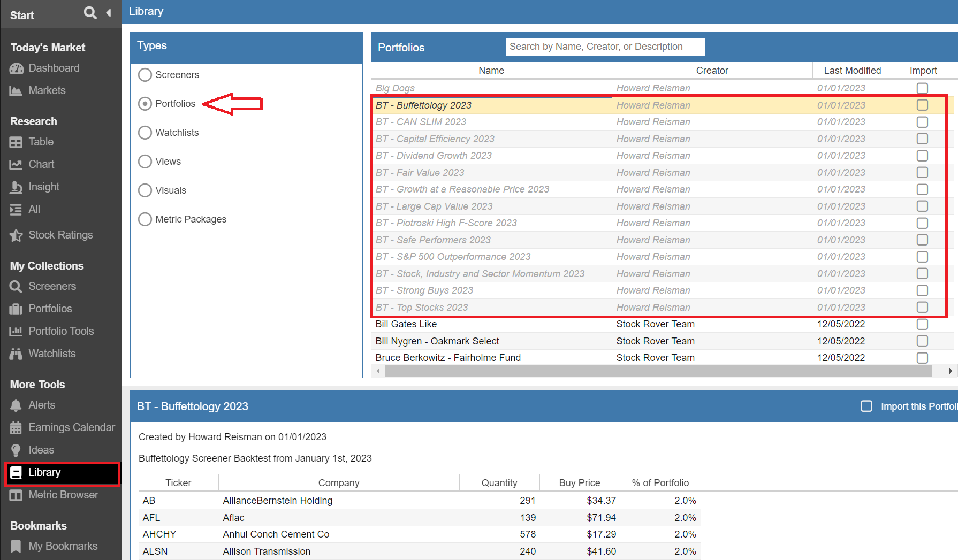Collapse the sidebar with the left arrow
This screenshot has width=958, height=560.
point(109,13)
